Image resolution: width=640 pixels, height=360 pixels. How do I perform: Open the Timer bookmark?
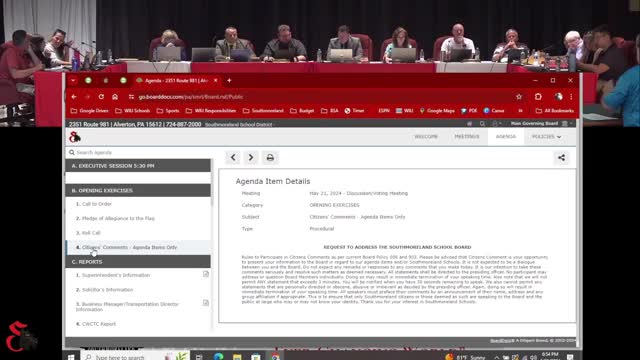pyautogui.click(x=354, y=111)
